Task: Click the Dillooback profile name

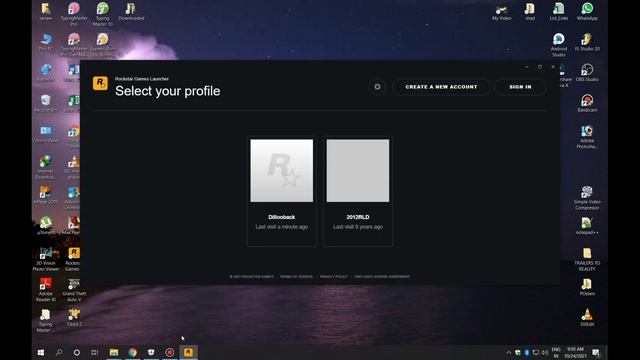Action: pos(282,217)
